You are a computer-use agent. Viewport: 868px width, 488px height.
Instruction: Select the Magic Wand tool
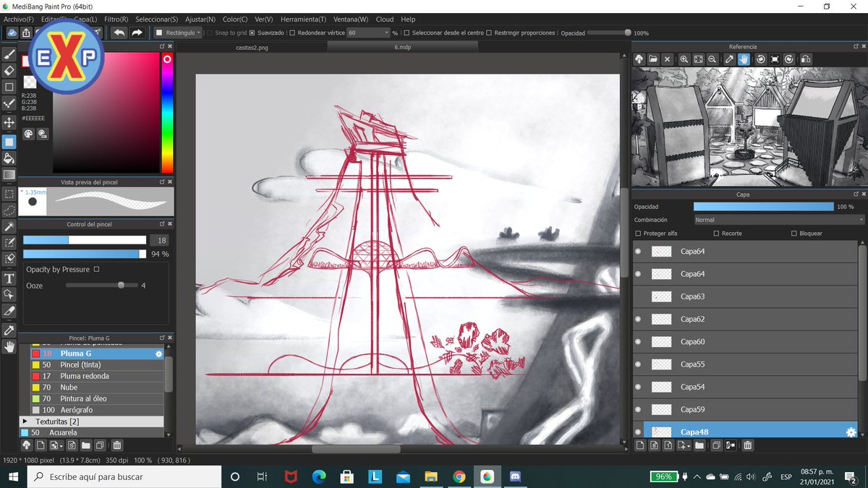click(9, 228)
